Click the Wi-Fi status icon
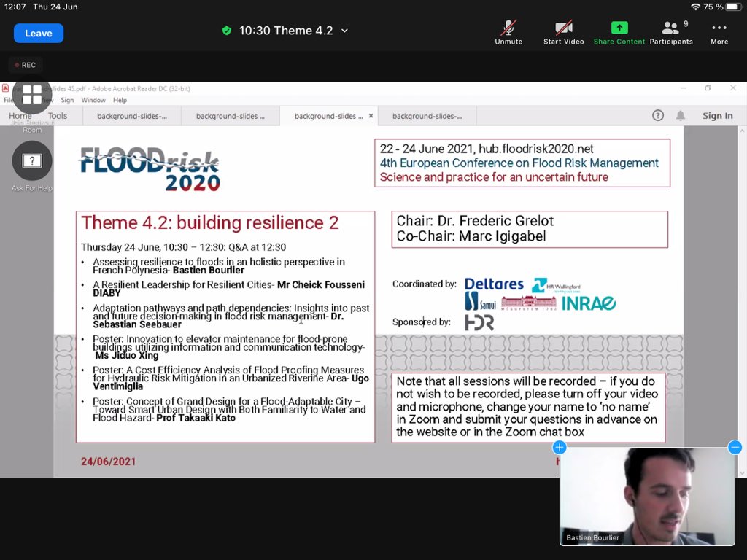 tap(695, 7)
